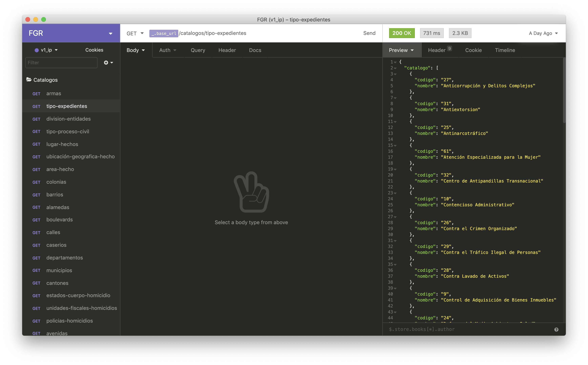Open the A Day Ago history dropdown
This screenshot has width=588, height=365.
point(543,33)
